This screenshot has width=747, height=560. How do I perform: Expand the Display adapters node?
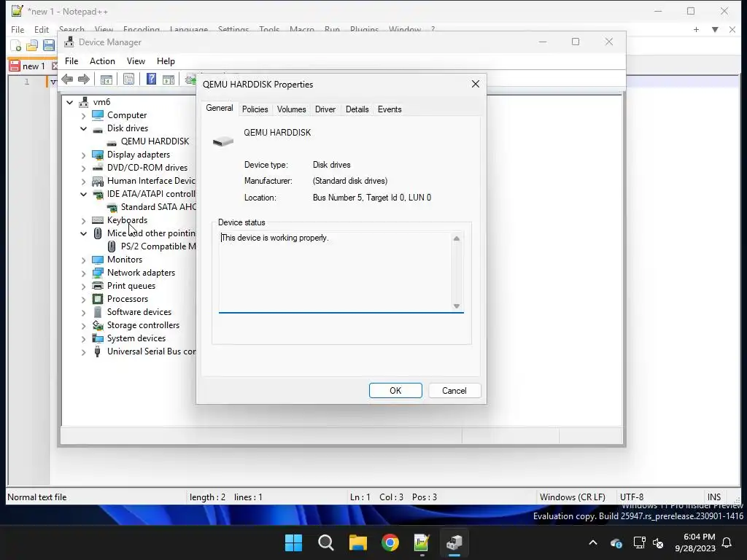click(x=83, y=155)
